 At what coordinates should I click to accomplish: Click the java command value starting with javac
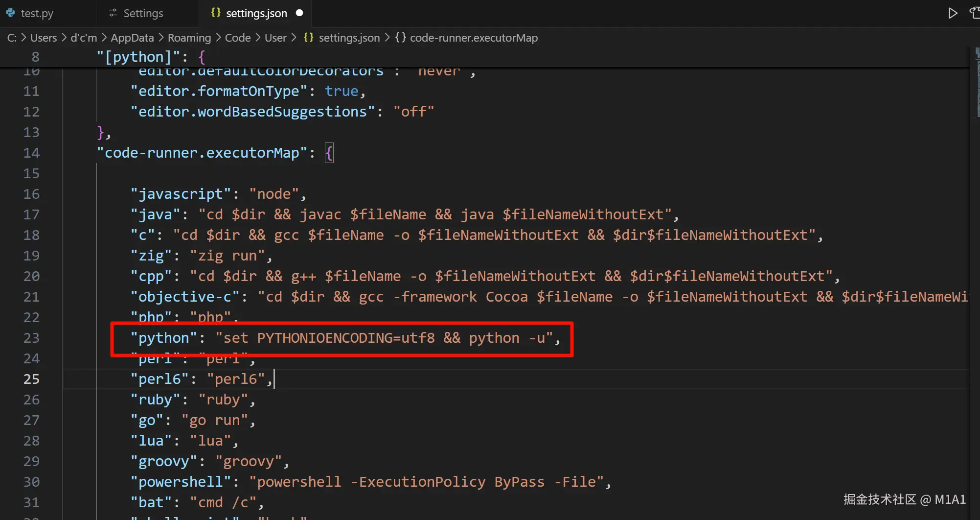435,214
